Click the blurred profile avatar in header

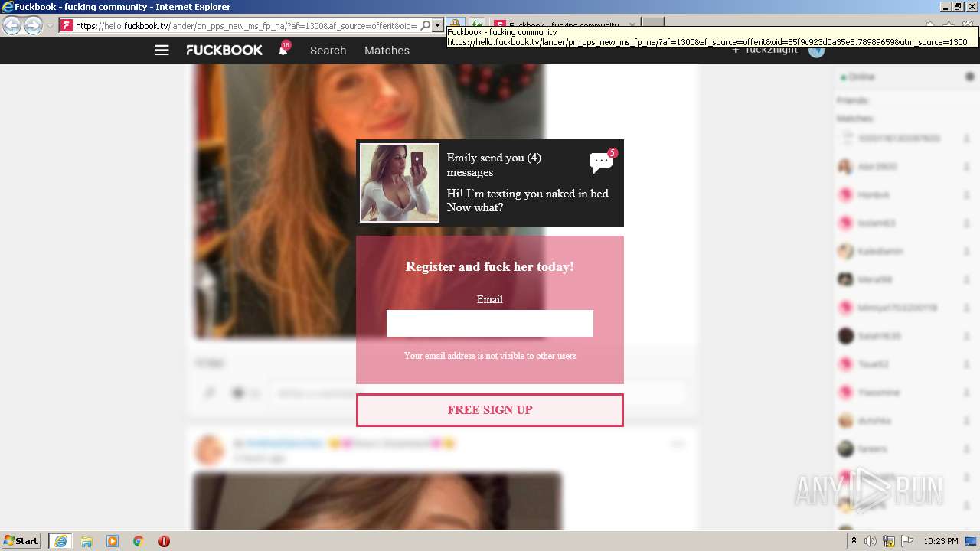[x=816, y=51]
